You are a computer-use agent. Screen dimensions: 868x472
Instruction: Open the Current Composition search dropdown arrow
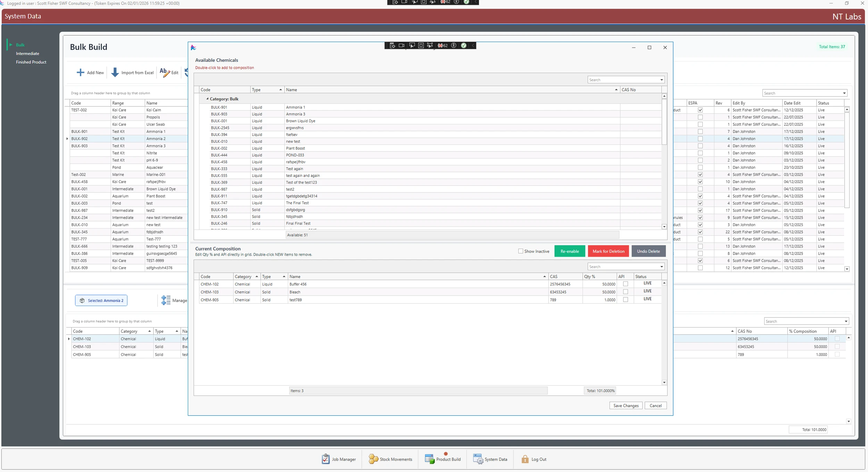coord(661,267)
